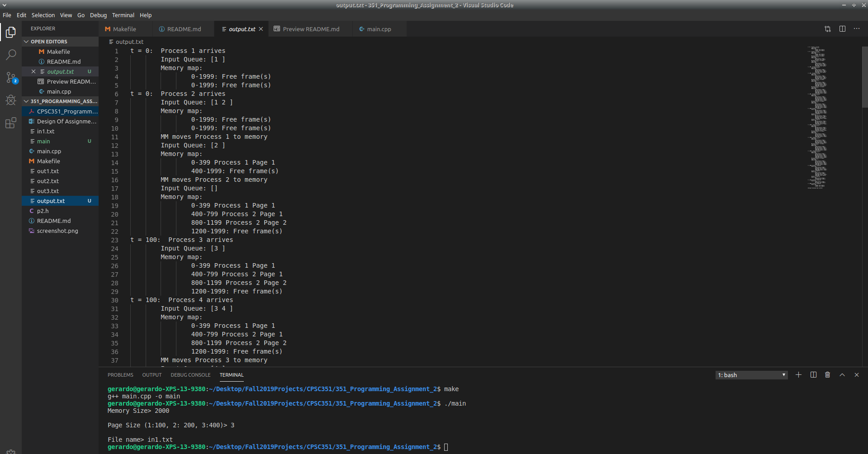Click output.txt breadcrumb above editor

pos(126,42)
